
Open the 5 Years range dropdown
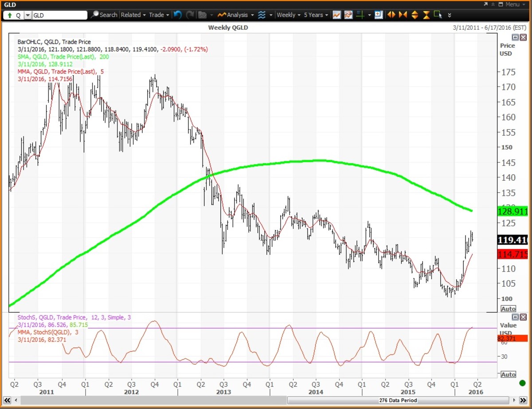point(316,15)
